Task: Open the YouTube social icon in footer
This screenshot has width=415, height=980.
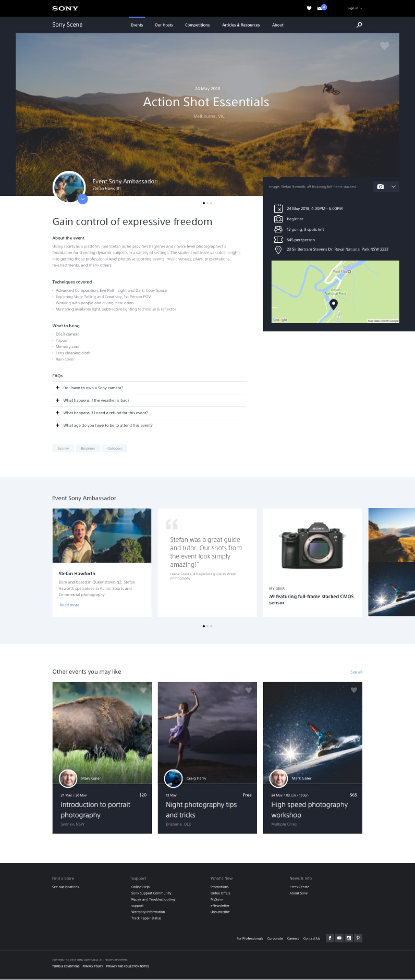Action: pos(339,938)
